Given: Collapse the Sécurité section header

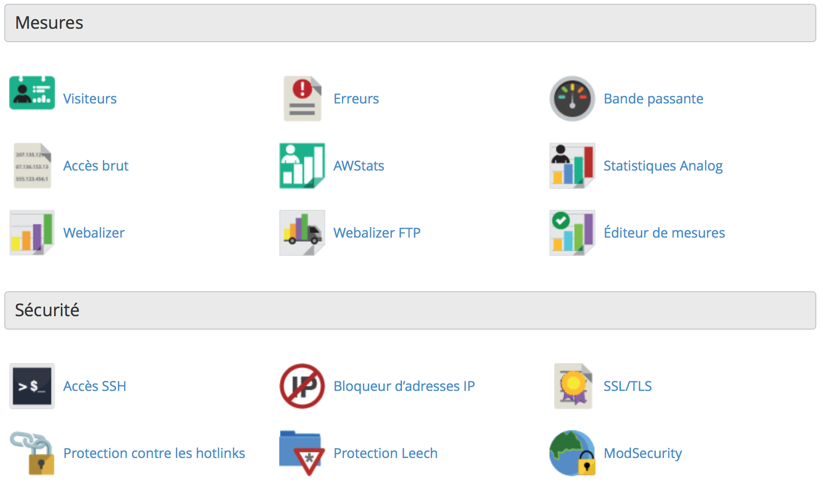Looking at the screenshot, I should (410, 310).
